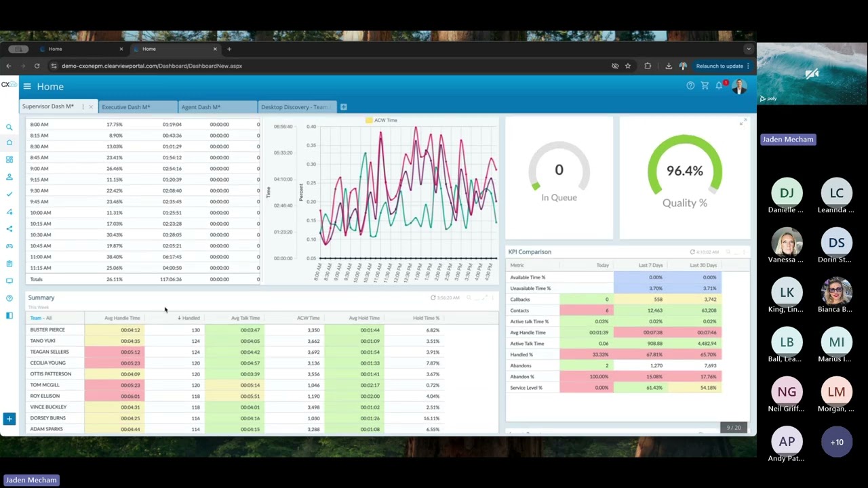Image resolution: width=868 pixels, height=488 pixels.
Task: Open the +10 more participants bubble
Action: (837, 442)
